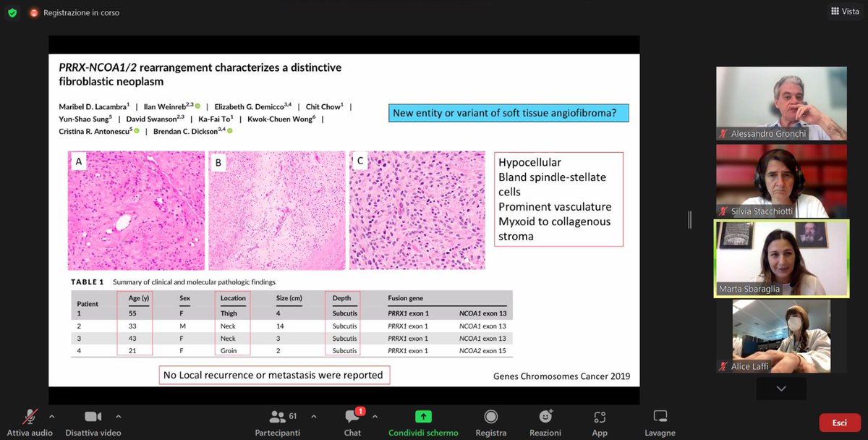Click the 'Fusion gene' column header
This screenshot has width=868, height=440.
point(405,298)
